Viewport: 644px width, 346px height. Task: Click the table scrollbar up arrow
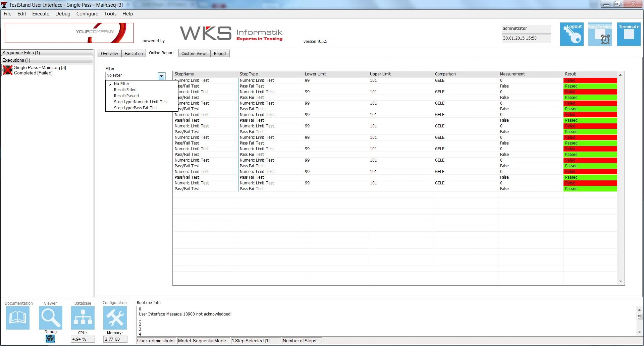pyautogui.click(x=621, y=75)
